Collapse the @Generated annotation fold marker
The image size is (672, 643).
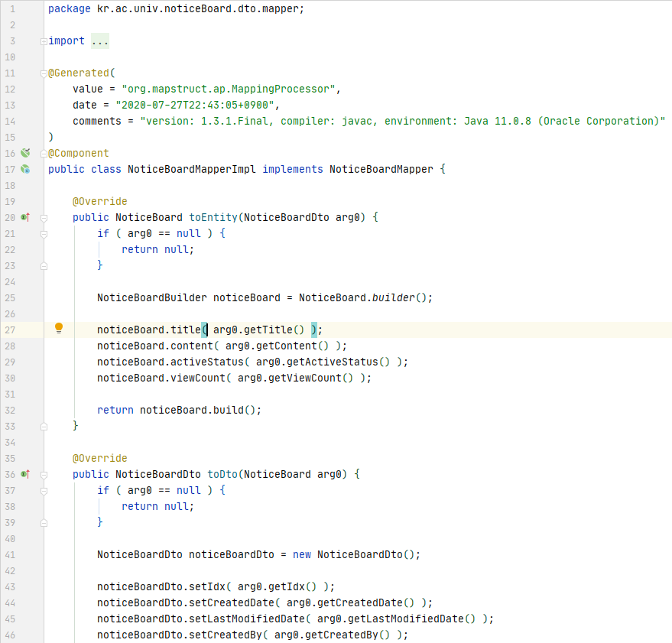(44, 73)
